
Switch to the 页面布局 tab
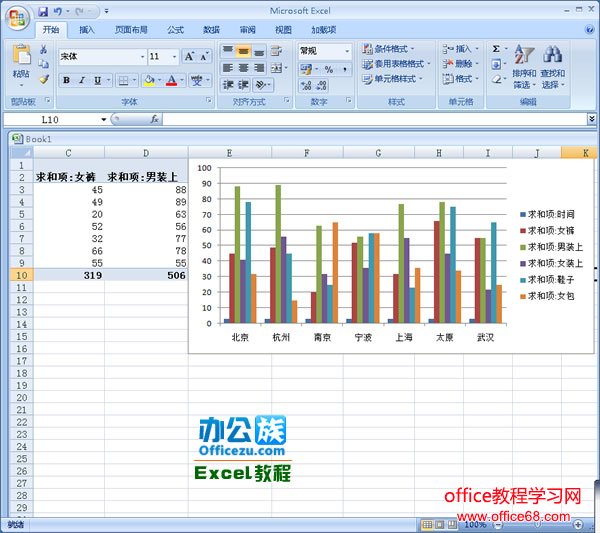point(131,30)
